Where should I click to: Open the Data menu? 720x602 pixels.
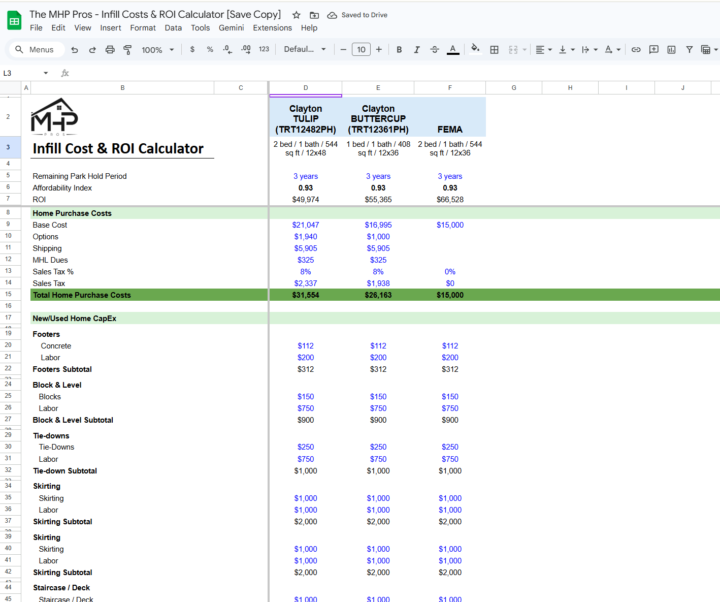click(x=173, y=28)
